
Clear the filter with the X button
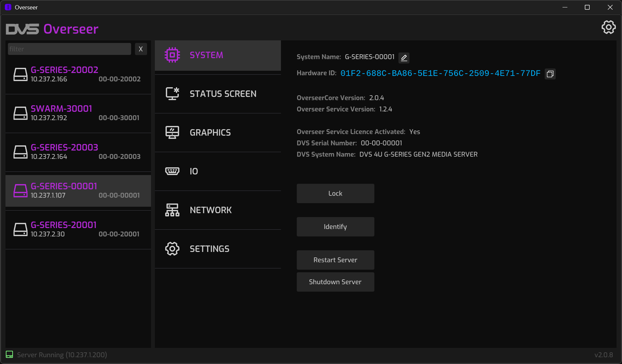(x=141, y=49)
